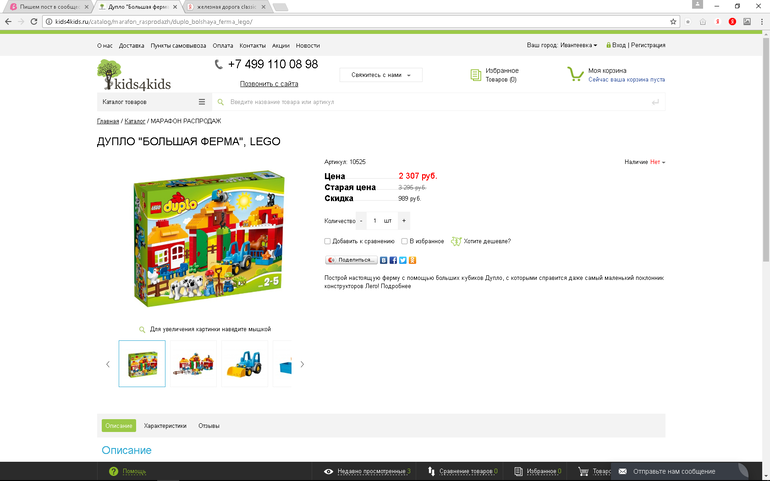The image size is (770, 481).
Task: Click the Помощь question mark icon
Action: pos(113,471)
